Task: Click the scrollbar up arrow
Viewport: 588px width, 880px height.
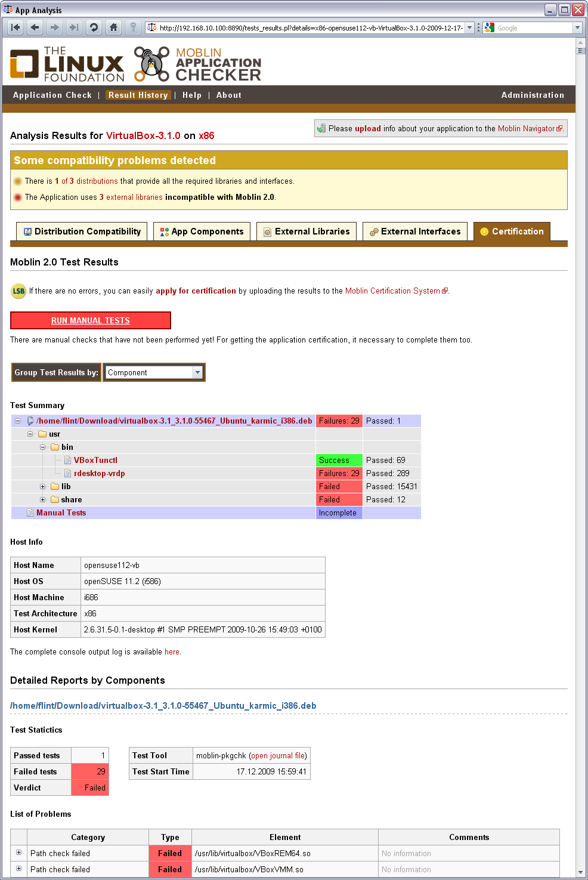Action: click(581, 42)
